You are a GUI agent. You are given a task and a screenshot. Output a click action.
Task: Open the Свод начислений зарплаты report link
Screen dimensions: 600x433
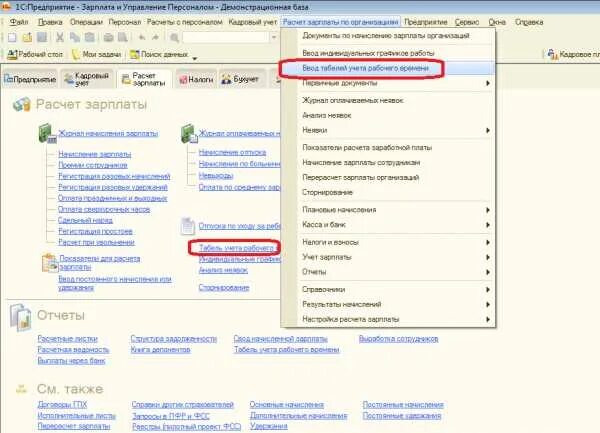pyautogui.click(x=280, y=339)
